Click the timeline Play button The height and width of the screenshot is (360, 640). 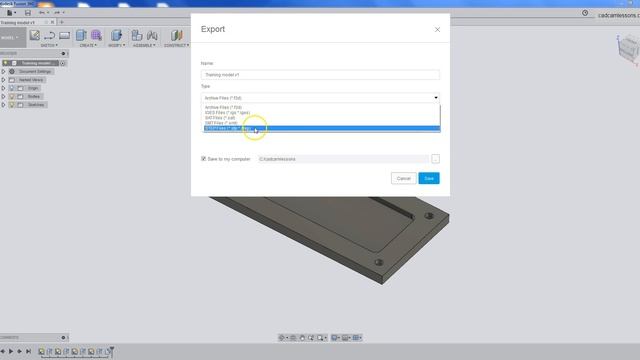[11, 351]
